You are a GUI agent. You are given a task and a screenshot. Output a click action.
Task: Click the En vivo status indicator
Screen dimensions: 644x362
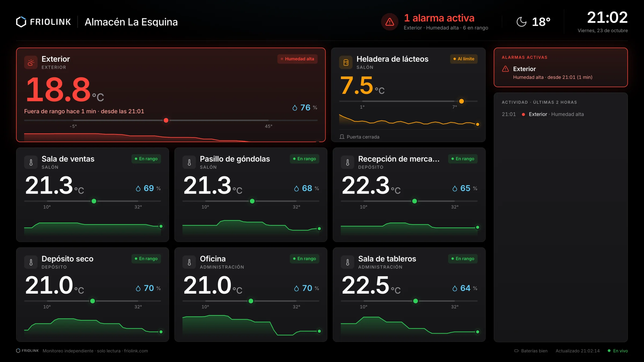point(618,351)
